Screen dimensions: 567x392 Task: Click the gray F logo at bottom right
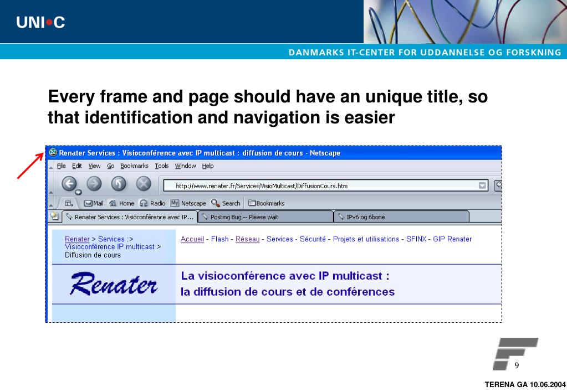pyautogui.click(x=515, y=354)
